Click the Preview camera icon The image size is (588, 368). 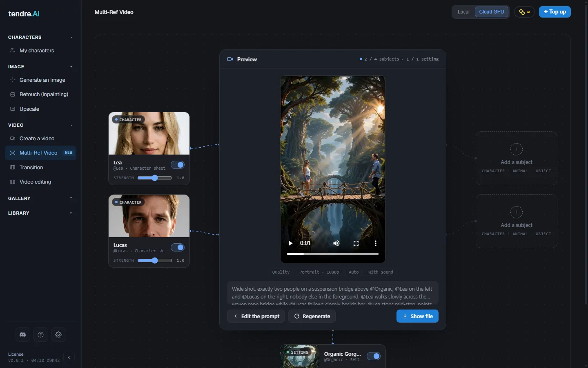click(230, 59)
